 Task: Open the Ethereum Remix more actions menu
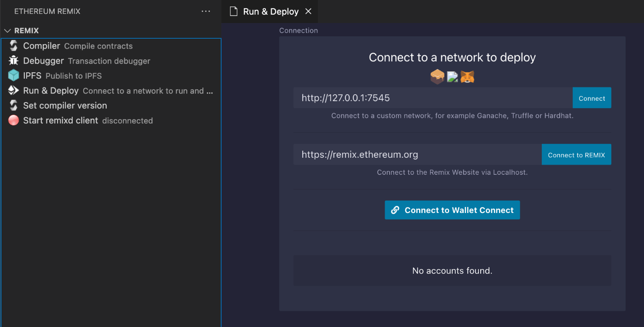tap(206, 11)
